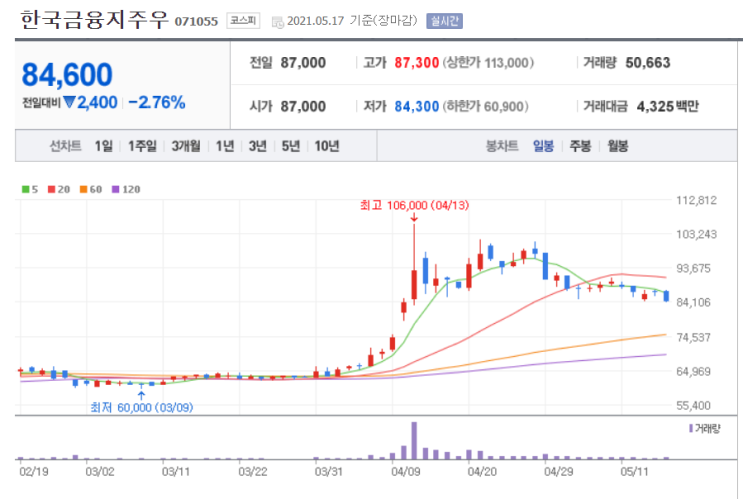Switch to 주봉 weekly candle chart
The image size is (743, 499).
tap(580, 146)
